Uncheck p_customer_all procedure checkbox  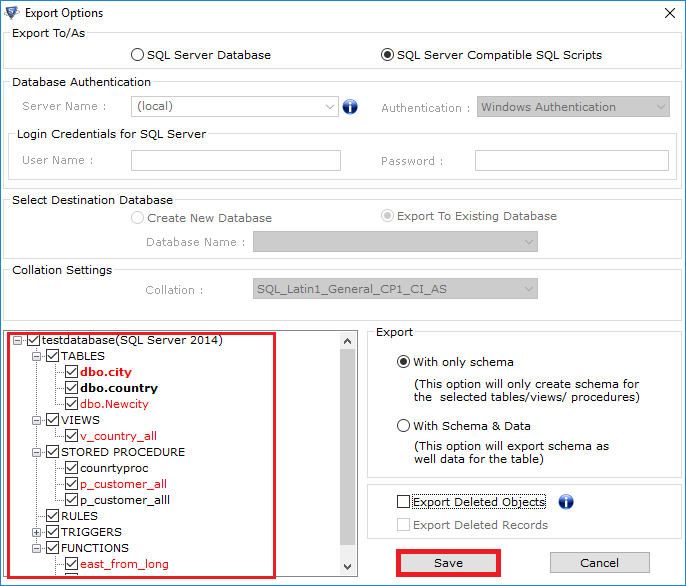click(x=72, y=484)
